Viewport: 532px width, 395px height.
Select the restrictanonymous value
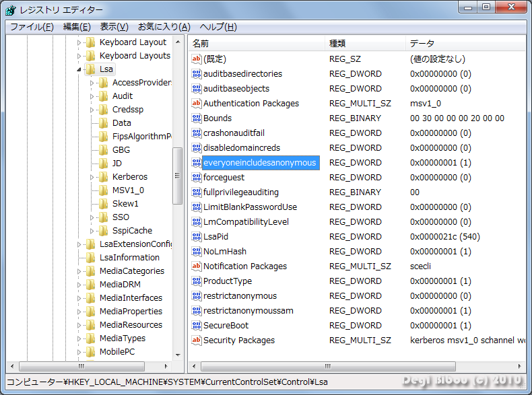tap(240, 296)
